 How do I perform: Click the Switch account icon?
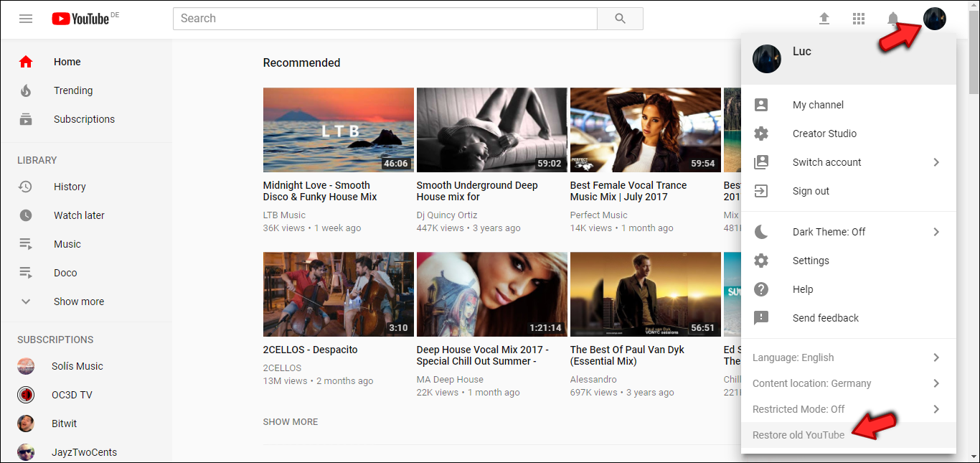tap(761, 162)
